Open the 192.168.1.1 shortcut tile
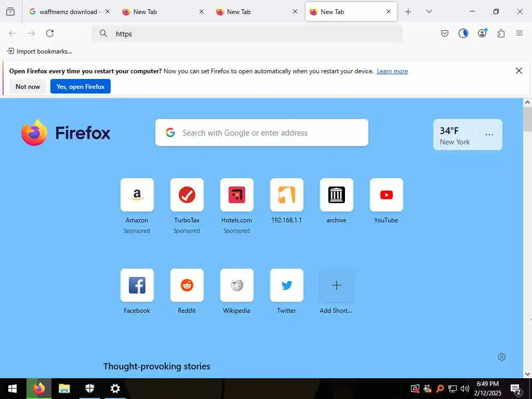The height and width of the screenshot is (399, 532). [287, 195]
